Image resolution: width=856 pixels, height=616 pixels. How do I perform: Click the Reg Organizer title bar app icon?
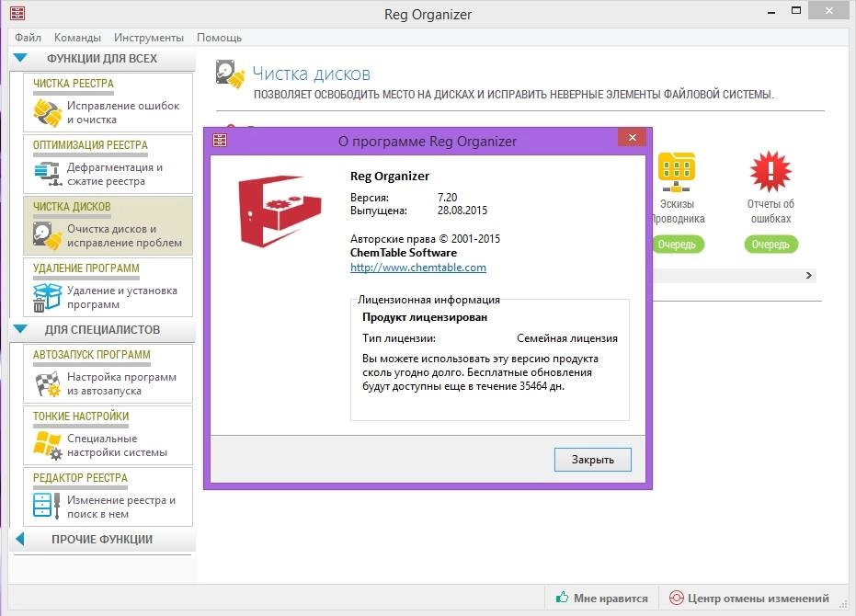click(17, 13)
